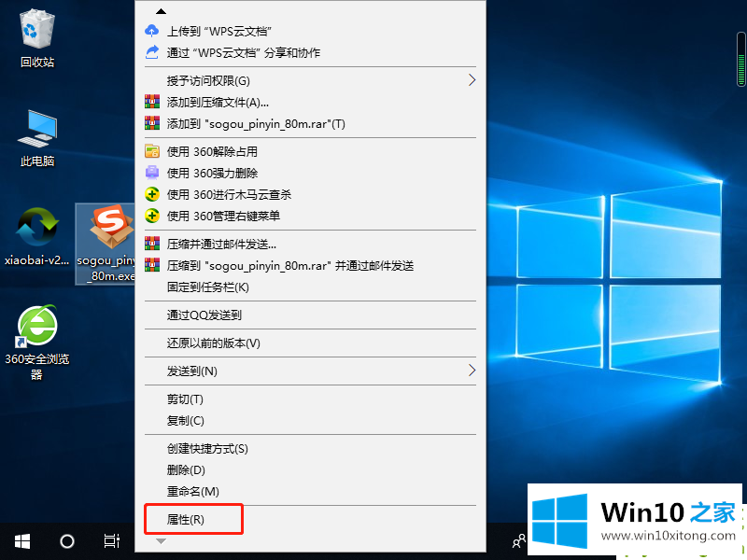
Task: Choose 剪切(T) from context menu
Action: pyautogui.click(x=311, y=399)
